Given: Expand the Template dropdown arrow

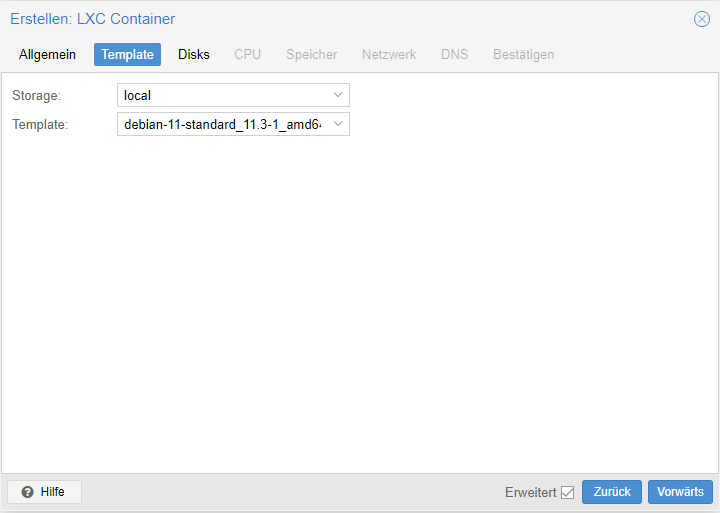Looking at the screenshot, I should point(338,124).
